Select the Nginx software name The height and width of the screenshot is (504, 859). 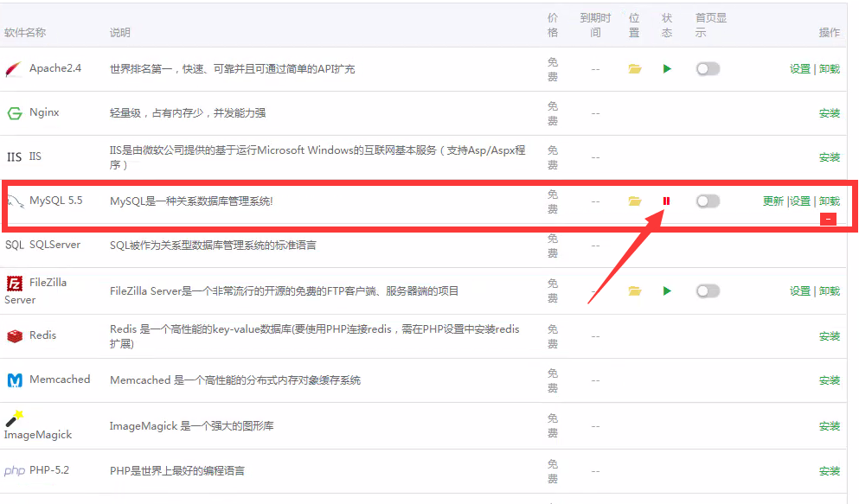click(44, 112)
